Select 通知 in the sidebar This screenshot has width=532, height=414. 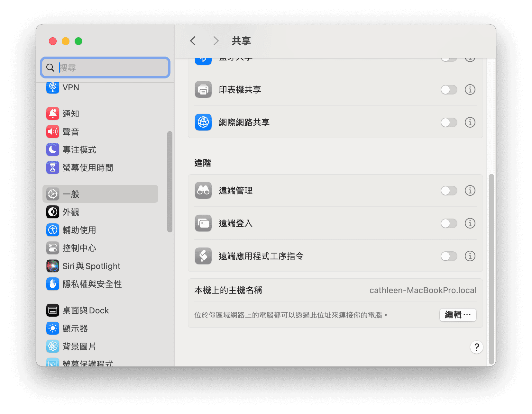click(x=100, y=113)
